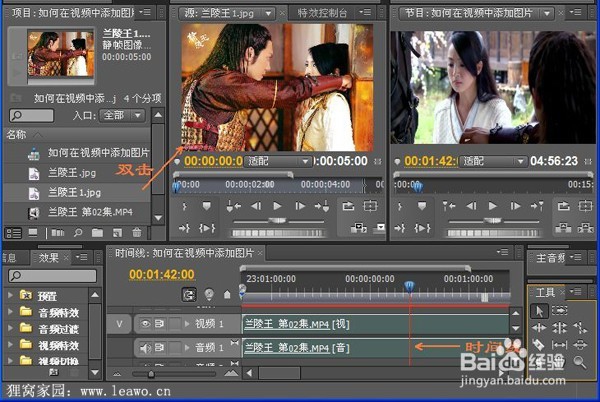
Task: Select the 时间线 sequence tab
Action: pyautogui.click(x=184, y=253)
